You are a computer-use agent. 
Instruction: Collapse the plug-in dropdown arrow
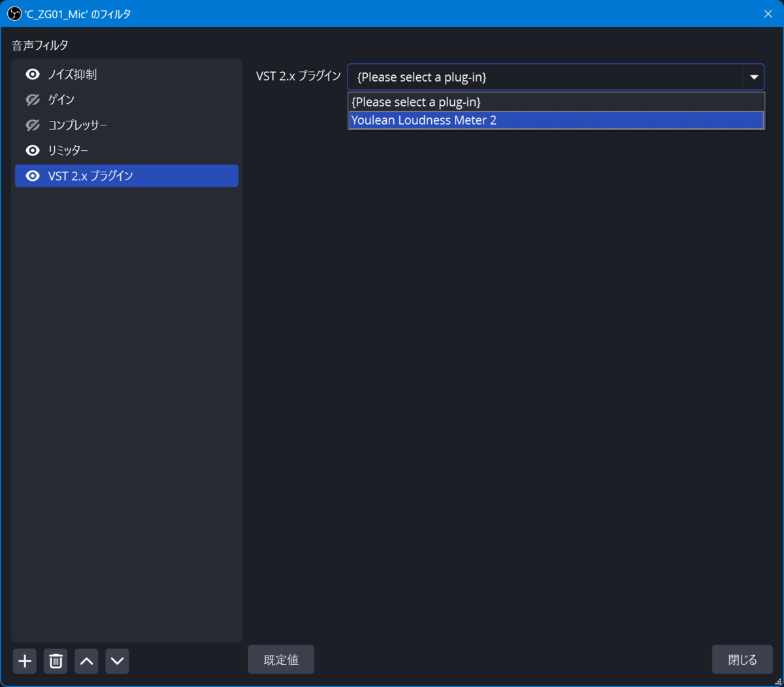(x=754, y=77)
